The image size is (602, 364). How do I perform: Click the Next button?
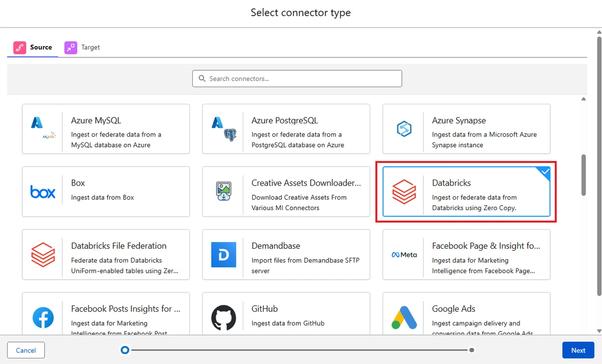(x=578, y=350)
